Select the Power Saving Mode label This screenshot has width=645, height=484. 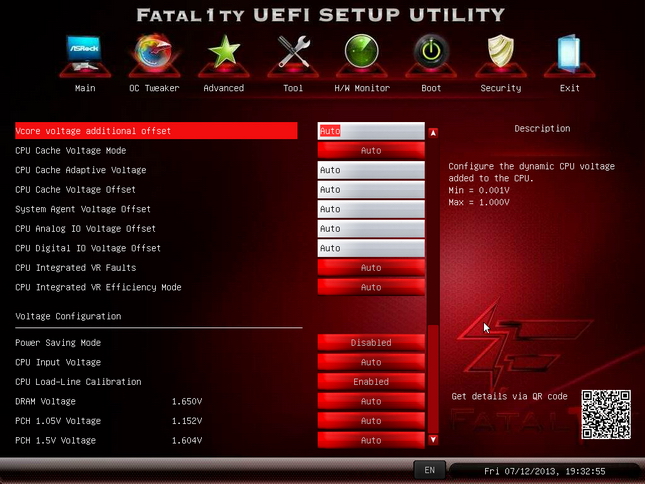(58, 343)
